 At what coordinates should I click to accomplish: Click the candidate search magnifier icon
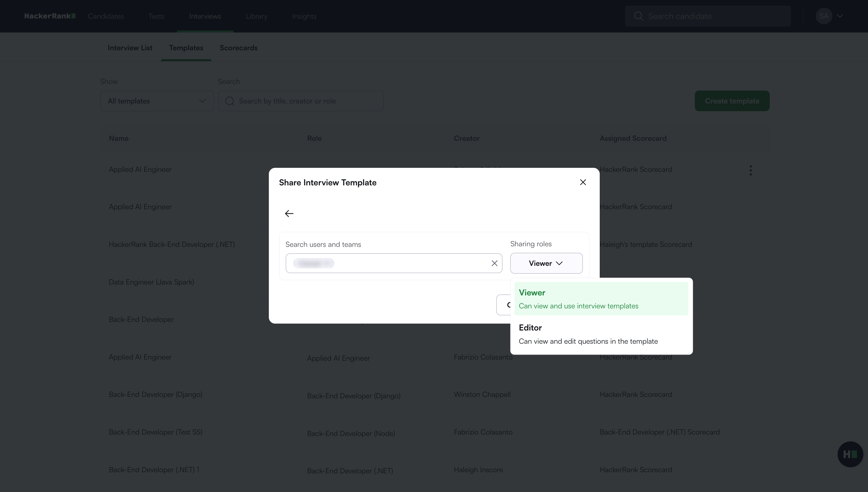[638, 16]
